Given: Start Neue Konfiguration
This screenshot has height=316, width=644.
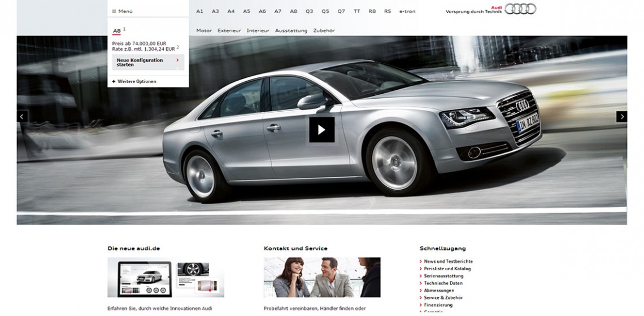Looking at the screenshot, I should point(148,63).
